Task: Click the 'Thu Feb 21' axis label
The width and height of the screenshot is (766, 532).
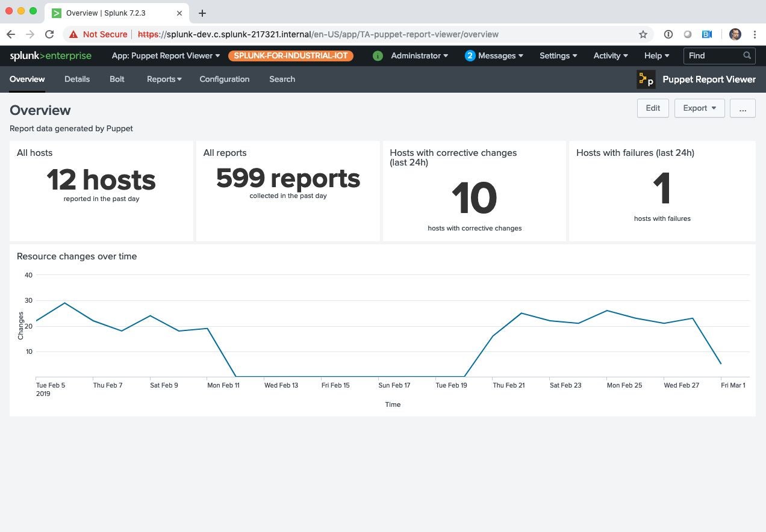Action: (509, 385)
